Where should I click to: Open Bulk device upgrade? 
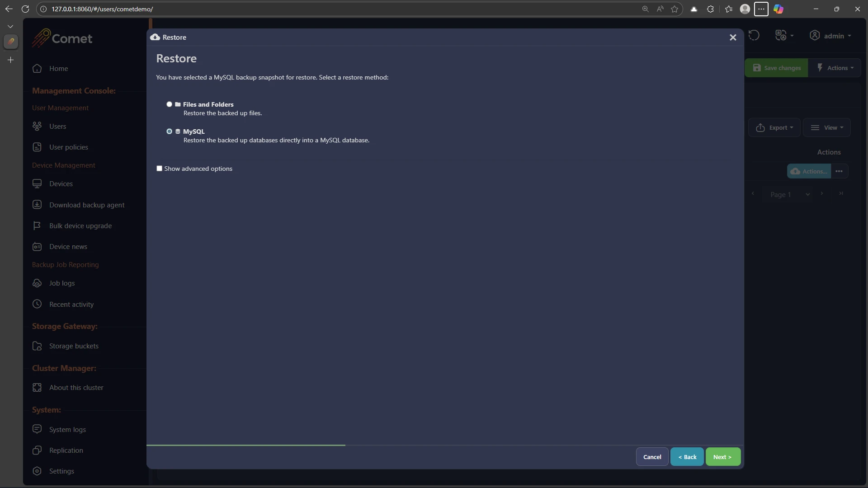tap(80, 226)
